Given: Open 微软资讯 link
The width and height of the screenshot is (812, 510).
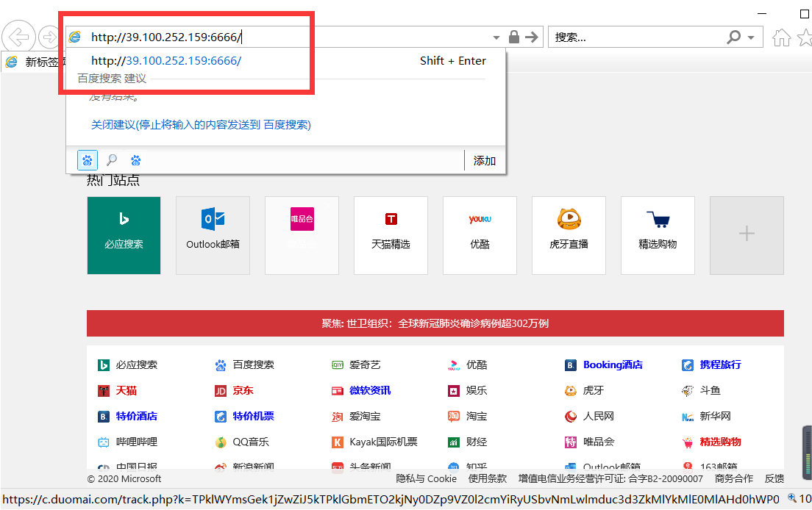Looking at the screenshot, I should [x=370, y=390].
